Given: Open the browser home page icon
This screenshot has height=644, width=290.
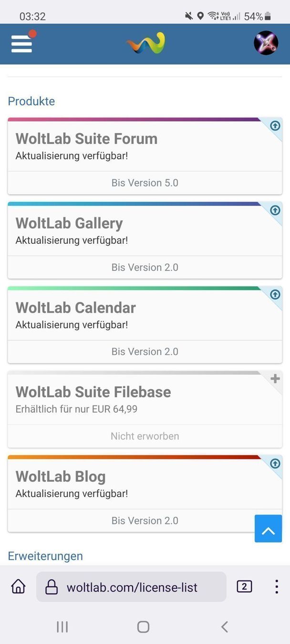Looking at the screenshot, I should click(x=19, y=586).
